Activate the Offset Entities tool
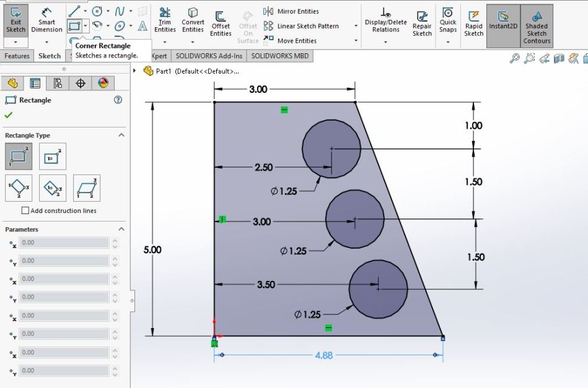 221,24
